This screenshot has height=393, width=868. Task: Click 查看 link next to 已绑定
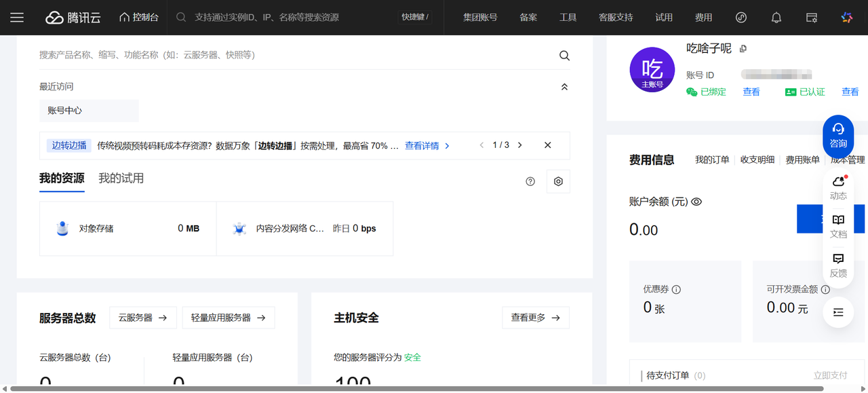[x=751, y=92]
